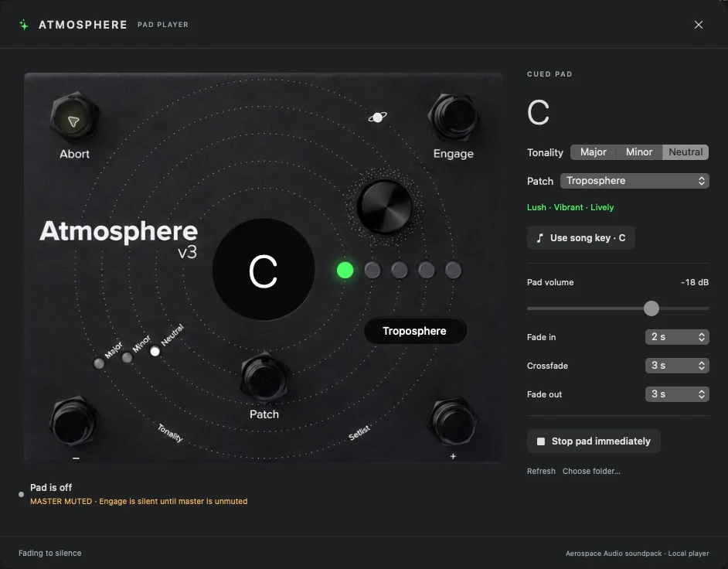Select the Major tonality LED on the pedal
The width and height of the screenshot is (728, 569).
coord(99,363)
